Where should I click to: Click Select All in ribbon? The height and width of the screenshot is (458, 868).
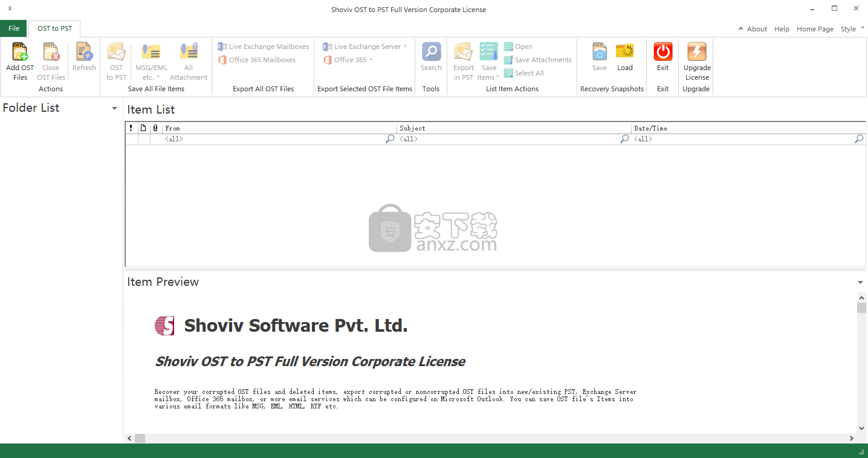[x=523, y=73]
